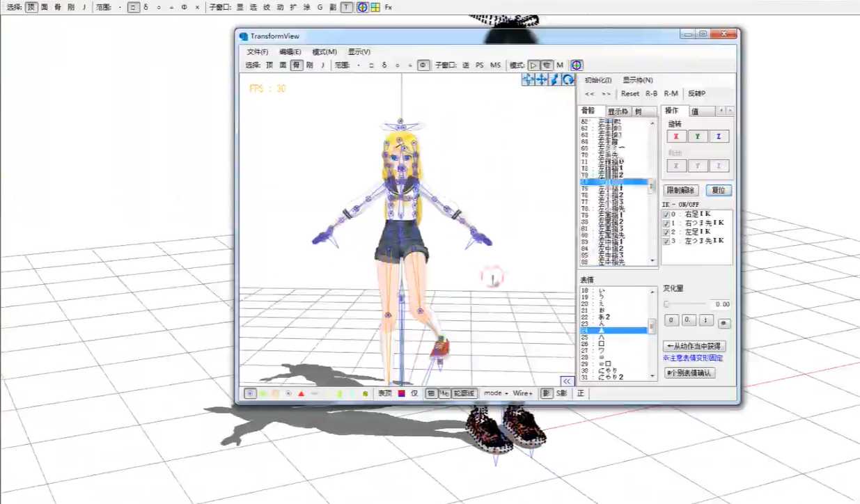Select rigid body (刚) selection mode in TransformView
Viewport: 860px width, 504px height.
[310, 65]
